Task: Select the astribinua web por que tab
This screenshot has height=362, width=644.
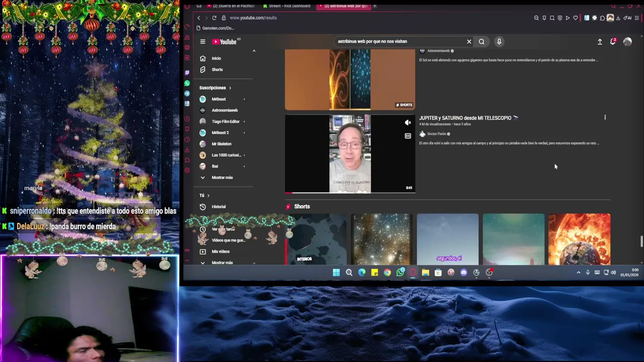Action: pyautogui.click(x=343, y=6)
